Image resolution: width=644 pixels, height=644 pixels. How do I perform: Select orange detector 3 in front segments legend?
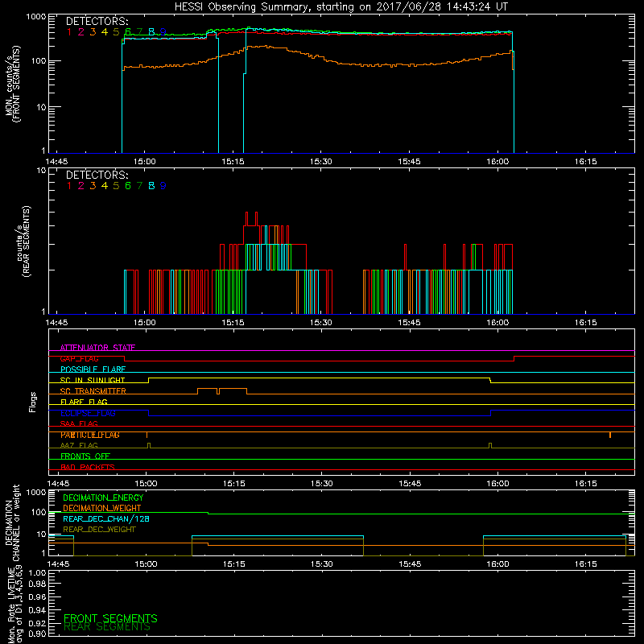pos(93,32)
